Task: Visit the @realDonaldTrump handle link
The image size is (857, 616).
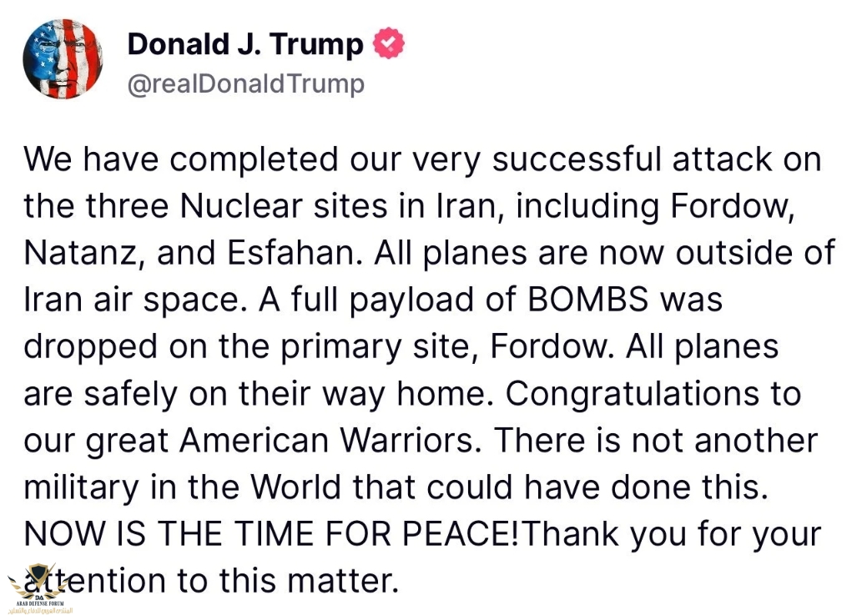Action: tap(246, 84)
